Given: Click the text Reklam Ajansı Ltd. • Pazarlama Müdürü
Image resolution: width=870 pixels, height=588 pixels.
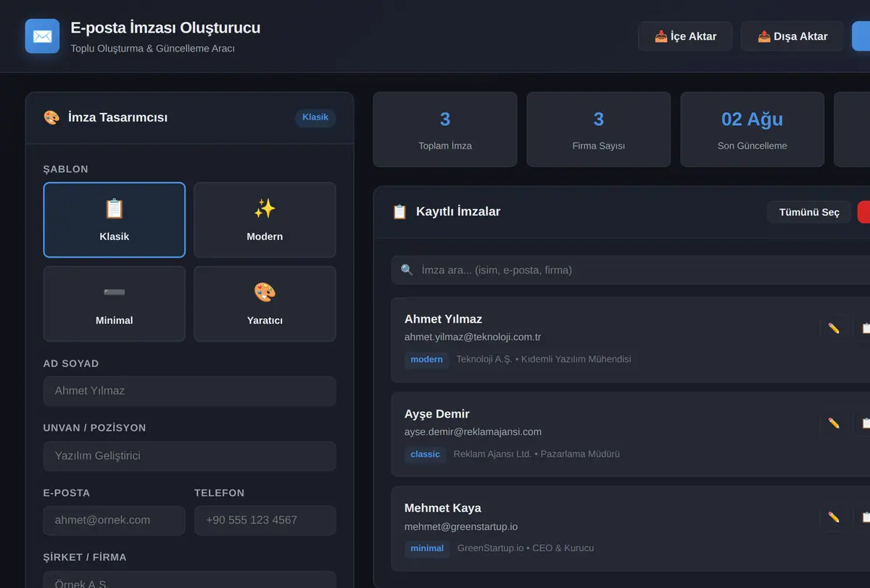Looking at the screenshot, I should [536, 455].
